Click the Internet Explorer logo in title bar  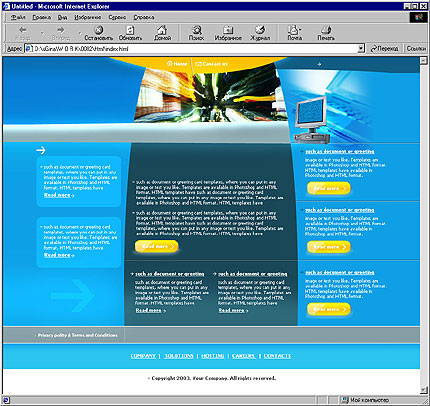(6, 6)
